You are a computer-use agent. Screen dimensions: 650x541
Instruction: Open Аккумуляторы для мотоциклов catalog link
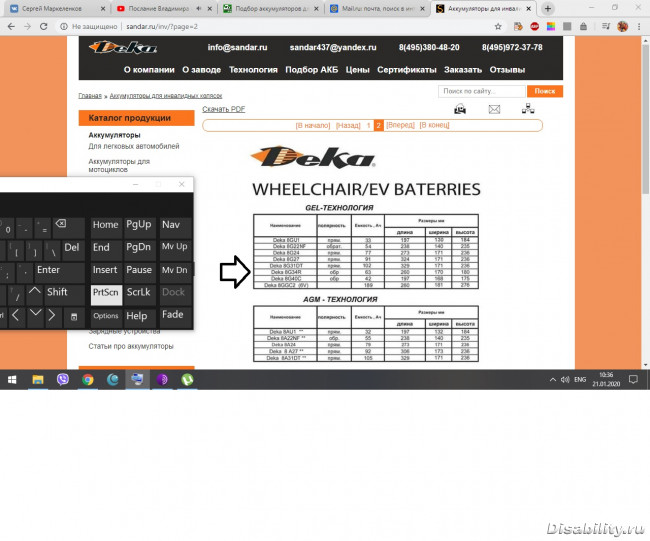(119, 165)
